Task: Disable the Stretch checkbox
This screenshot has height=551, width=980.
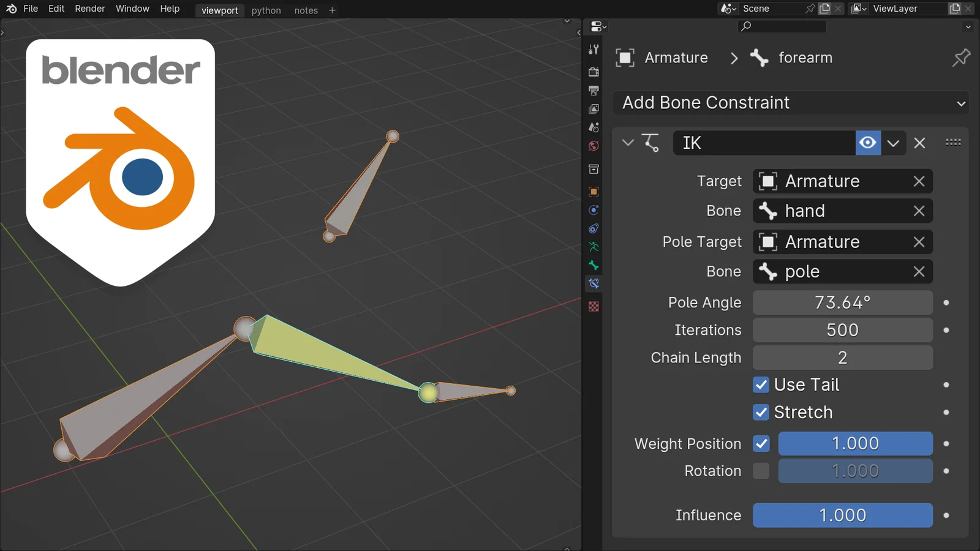Action: [x=761, y=412]
